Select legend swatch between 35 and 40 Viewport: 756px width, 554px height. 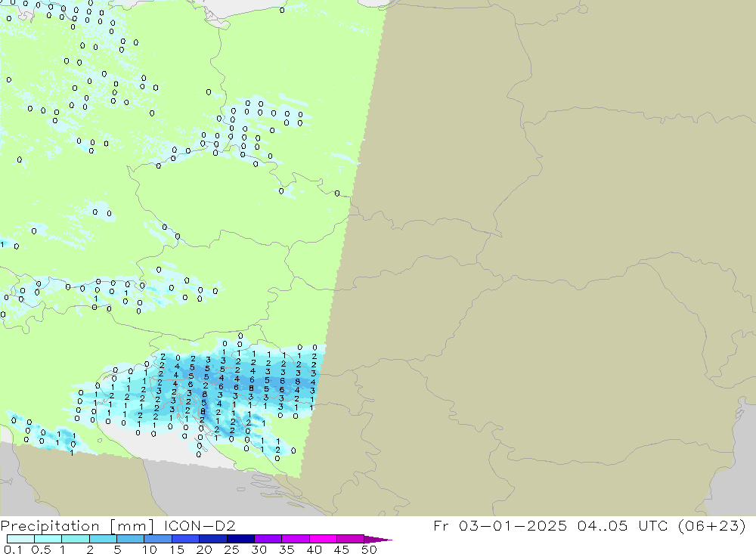coord(296,539)
